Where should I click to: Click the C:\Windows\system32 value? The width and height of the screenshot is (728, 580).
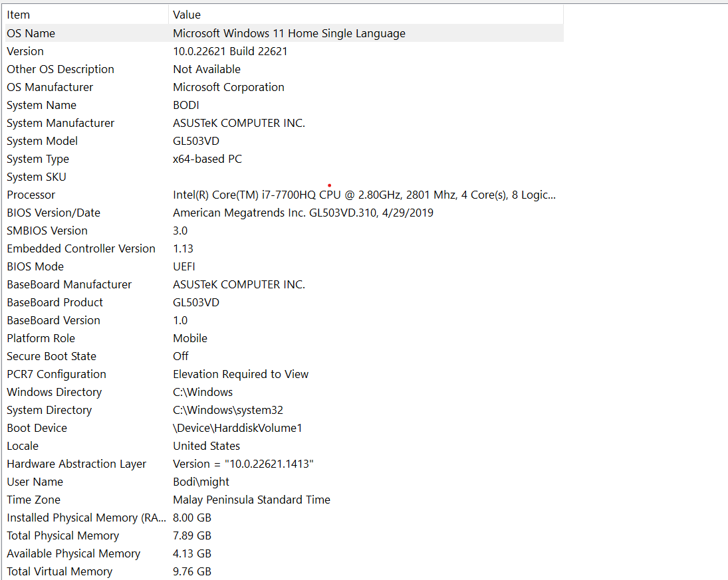[228, 410]
